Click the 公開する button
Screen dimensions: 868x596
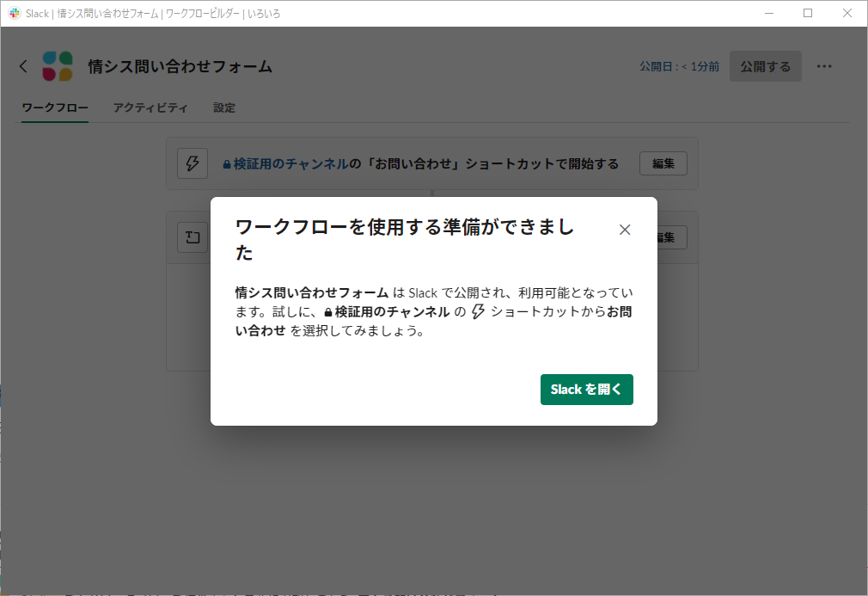pyautogui.click(x=765, y=66)
